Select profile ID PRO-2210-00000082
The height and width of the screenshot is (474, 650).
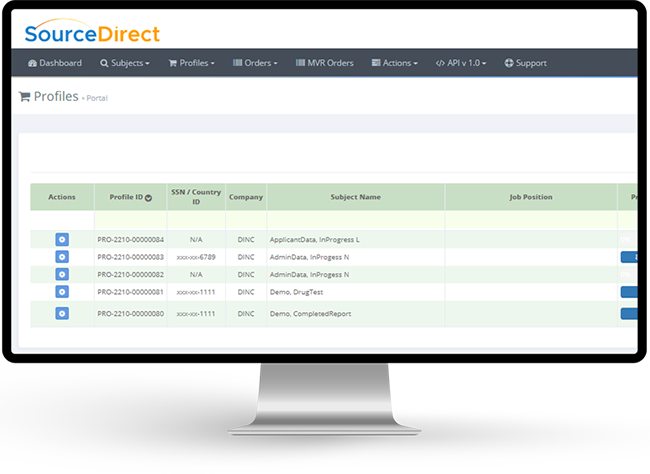[x=131, y=275]
